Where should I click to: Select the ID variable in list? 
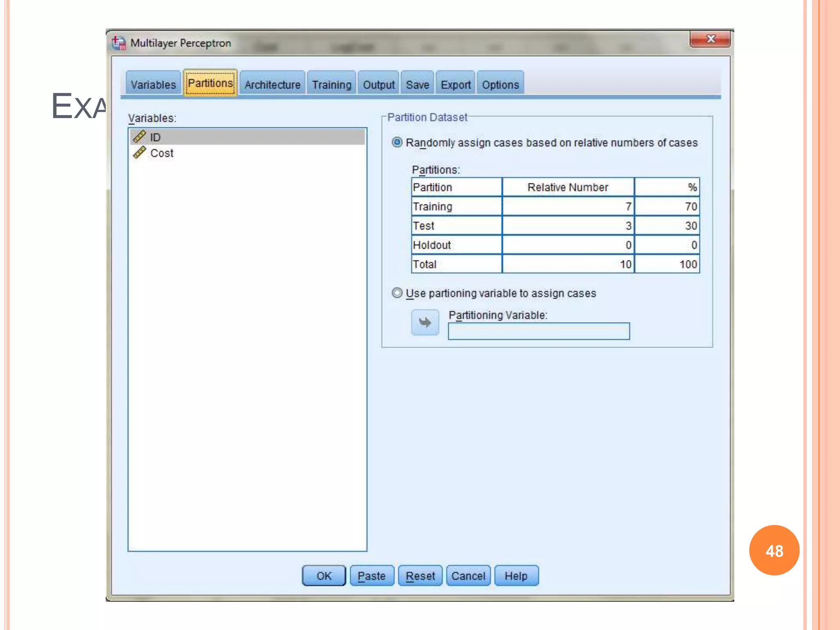click(x=247, y=137)
